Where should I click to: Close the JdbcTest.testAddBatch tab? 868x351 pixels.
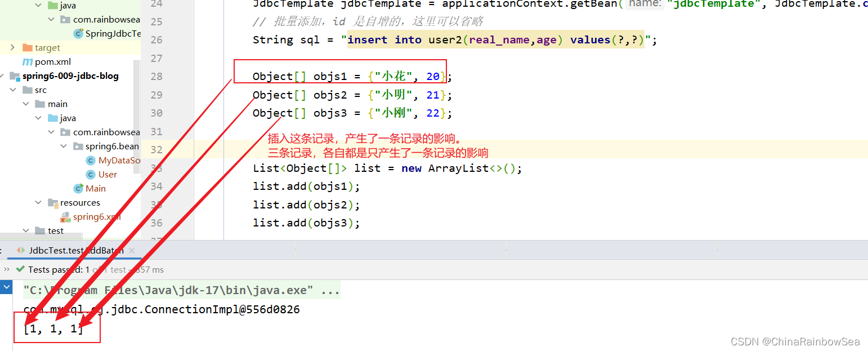132,250
